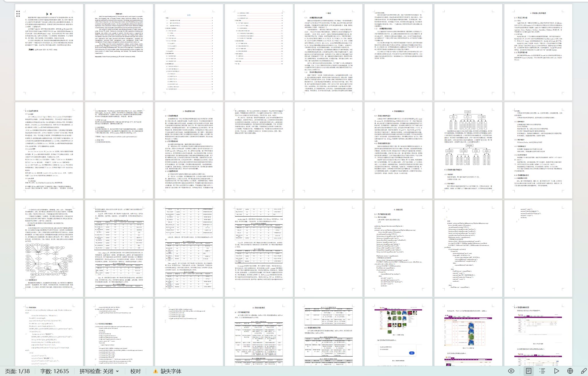The height and width of the screenshot is (376, 588).
Task: Click the play reading mode icon
Action: pos(556,371)
